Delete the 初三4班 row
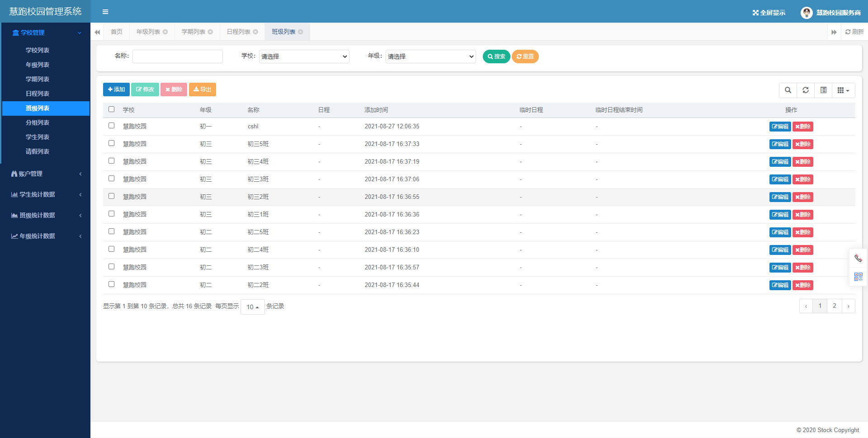This screenshot has width=868, height=438. pos(803,162)
